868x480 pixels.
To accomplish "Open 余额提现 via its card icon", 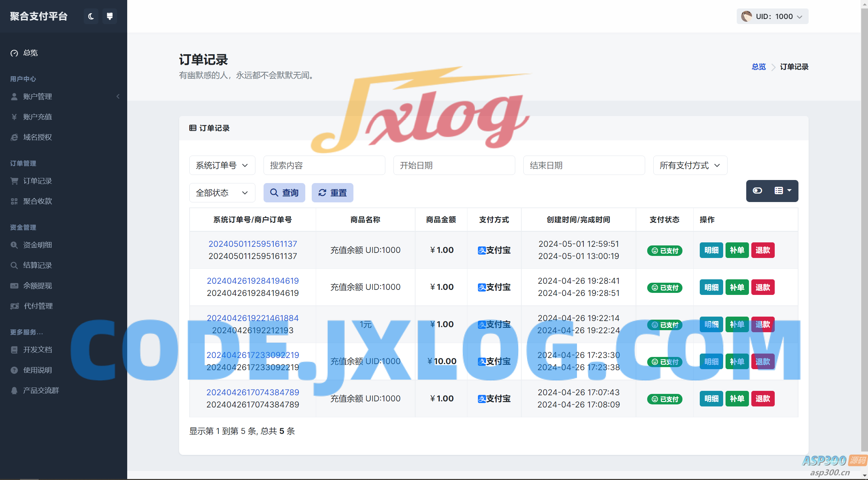I will (14, 286).
